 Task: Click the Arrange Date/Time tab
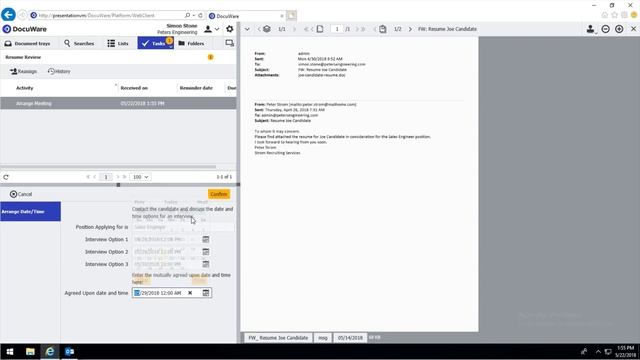[30, 211]
